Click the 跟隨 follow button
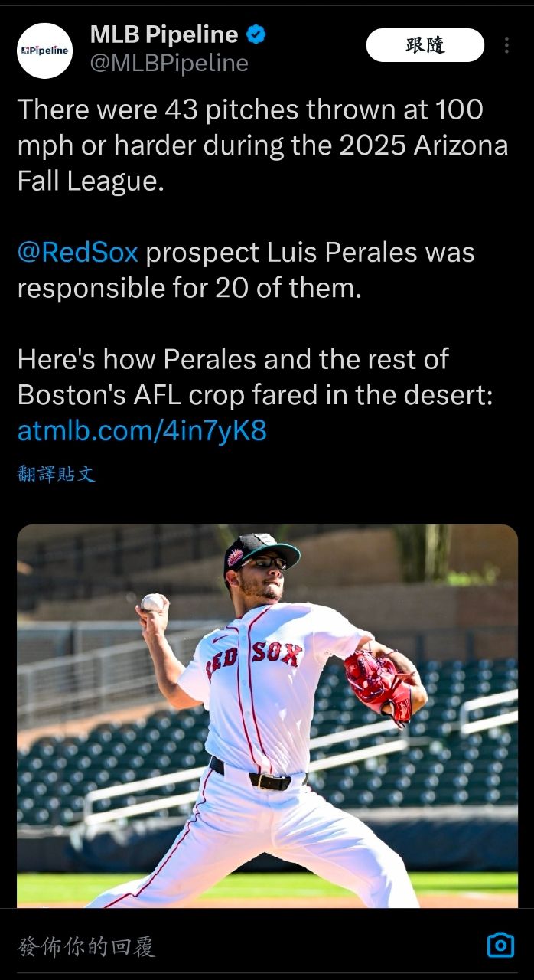534x980 pixels. point(425,45)
